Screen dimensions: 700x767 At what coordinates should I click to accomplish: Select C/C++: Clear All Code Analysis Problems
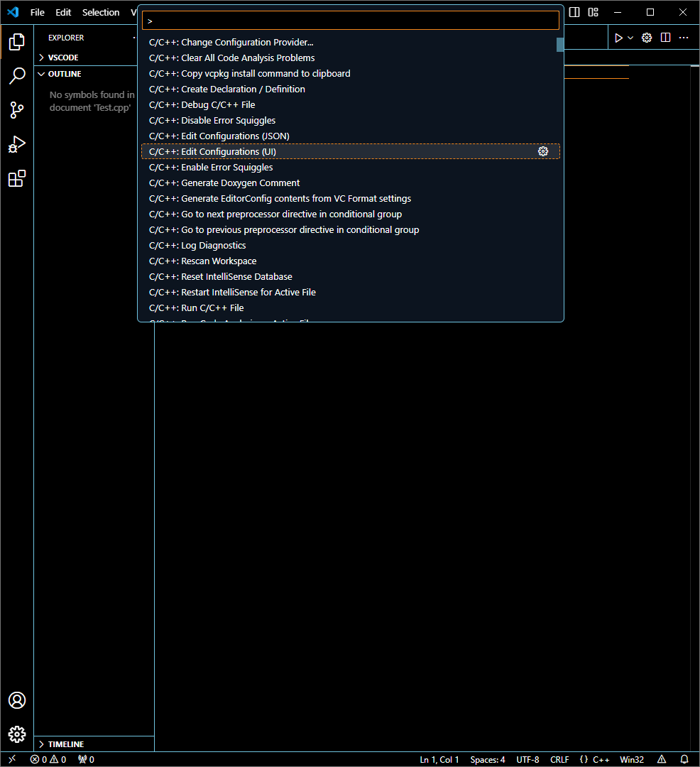[x=351, y=58]
